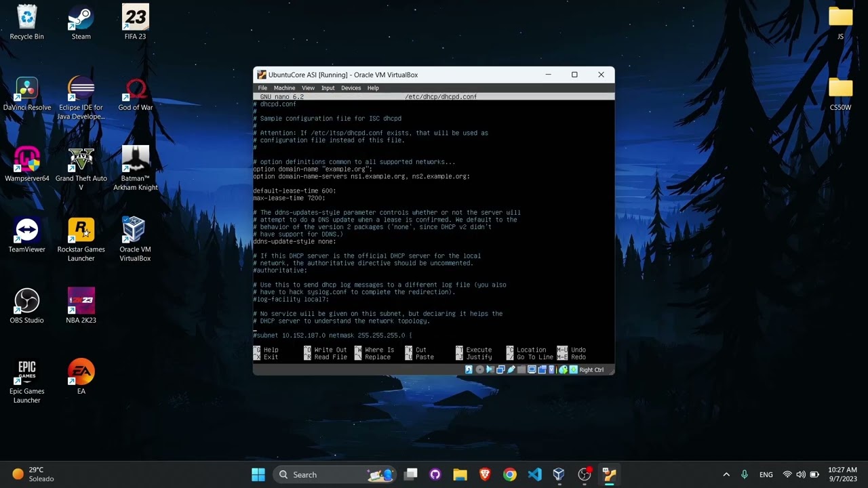Select the Eclipse IDE for Java desktop icon
Image resolution: width=868 pixels, height=488 pixels.
tap(81, 98)
